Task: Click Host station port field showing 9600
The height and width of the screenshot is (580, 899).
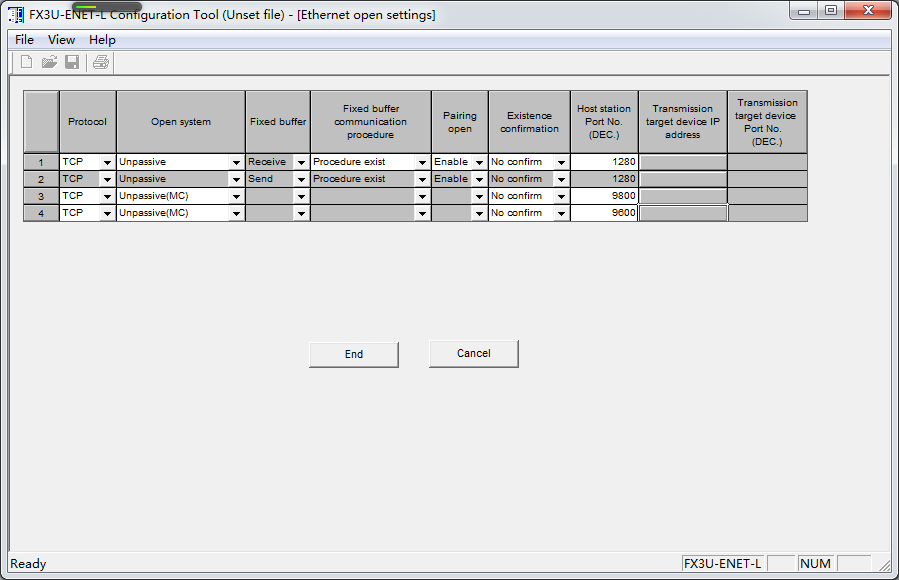Action: [x=604, y=213]
